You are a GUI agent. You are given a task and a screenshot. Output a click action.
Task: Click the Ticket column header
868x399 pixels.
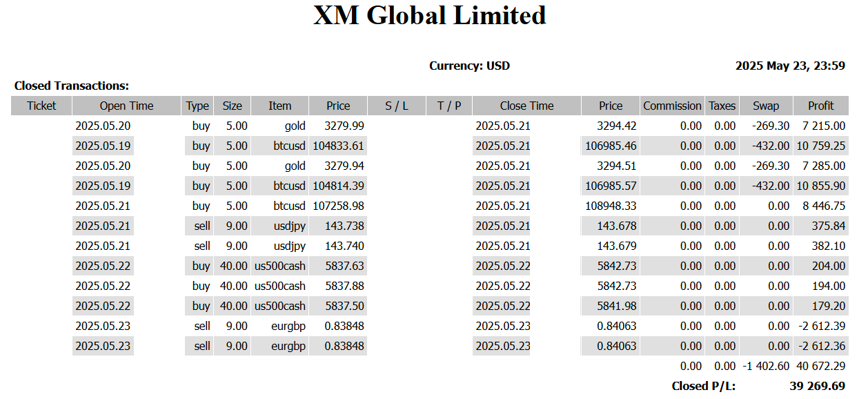coord(41,106)
